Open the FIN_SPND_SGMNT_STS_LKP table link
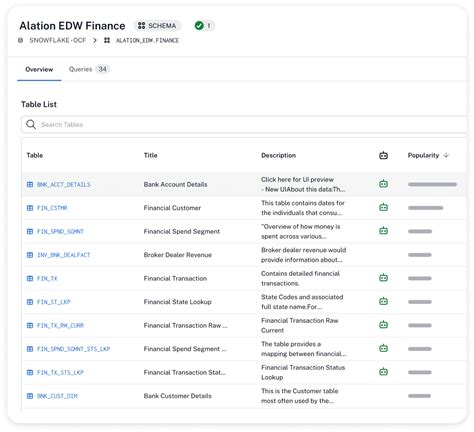The height and width of the screenshot is (432, 474). pos(73,349)
